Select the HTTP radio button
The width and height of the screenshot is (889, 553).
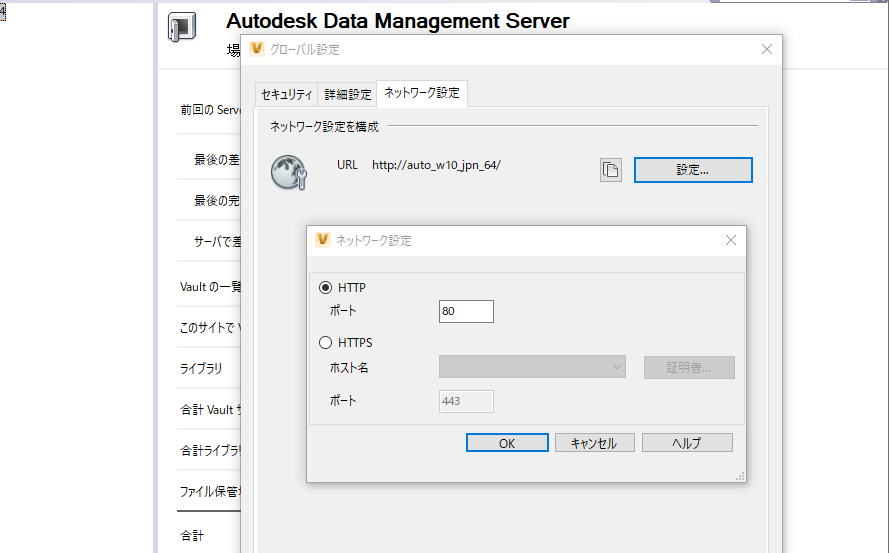pos(325,288)
